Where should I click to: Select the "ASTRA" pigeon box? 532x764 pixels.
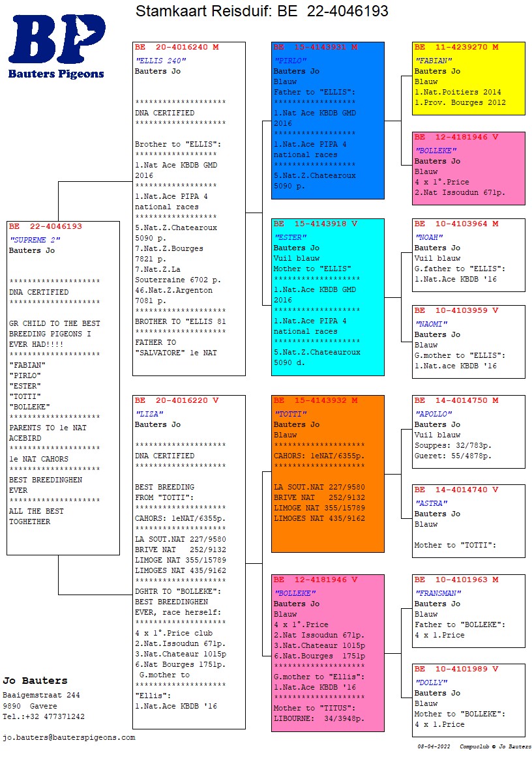[x=468, y=521]
